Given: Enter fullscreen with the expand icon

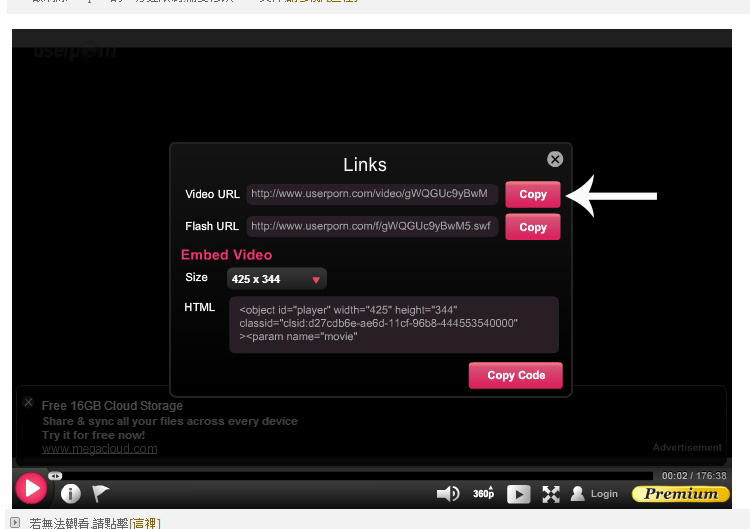Looking at the screenshot, I should pyautogui.click(x=551, y=494).
